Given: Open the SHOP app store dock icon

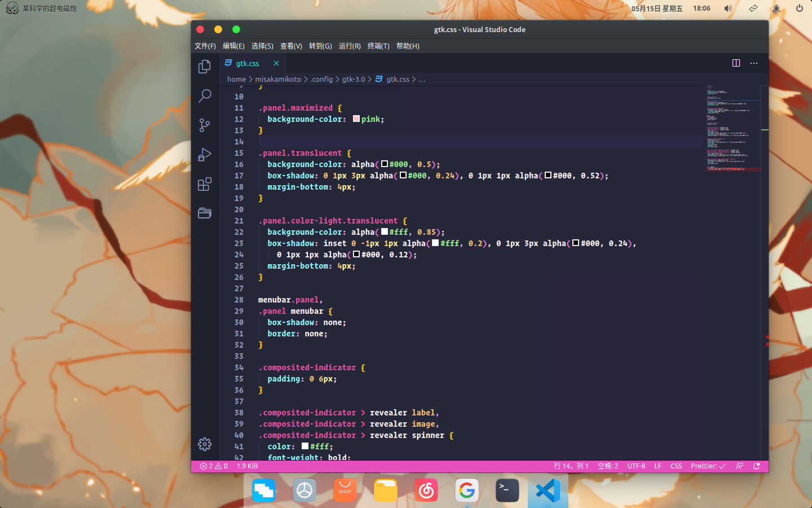Looking at the screenshot, I should click(x=345, y=491).
